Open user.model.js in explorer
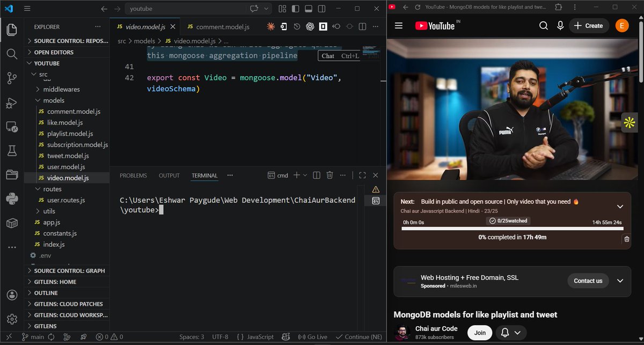This screenshot has width=644, height=345. tap(67, 167)
